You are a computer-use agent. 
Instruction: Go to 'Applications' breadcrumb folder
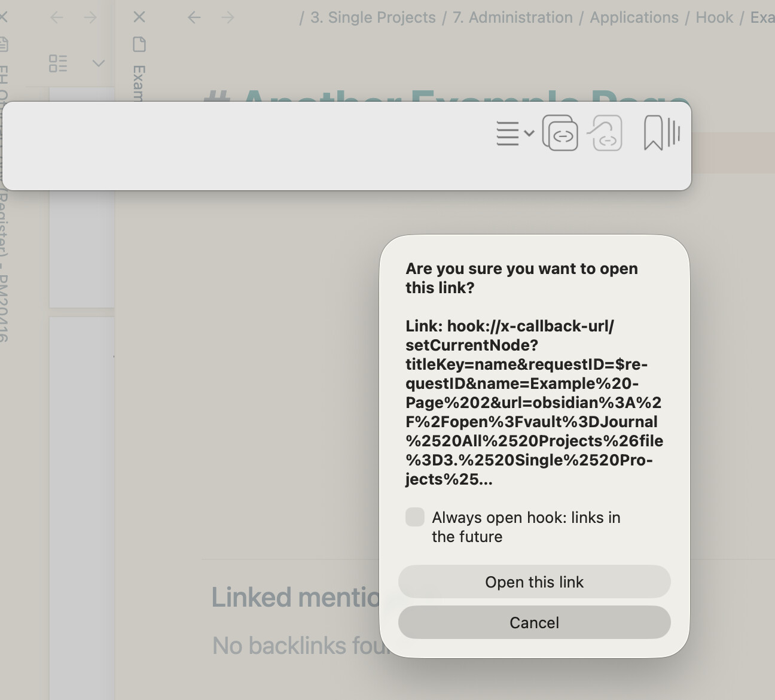click(x=634, y=17)
